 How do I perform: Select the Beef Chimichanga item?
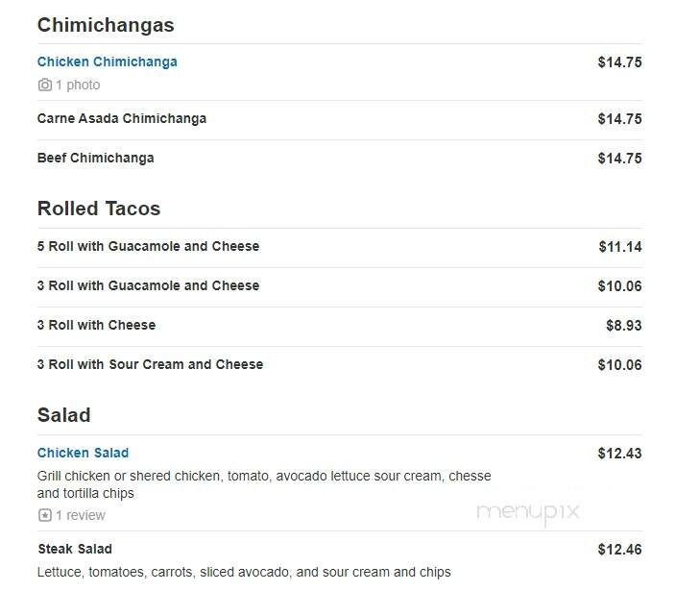tap(95, 158)
